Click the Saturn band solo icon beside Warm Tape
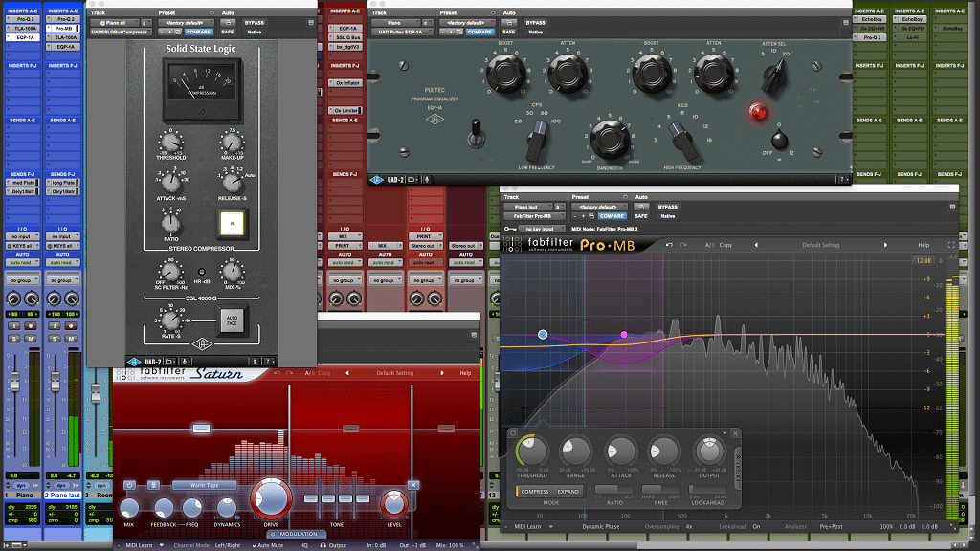 click(154, 485)
